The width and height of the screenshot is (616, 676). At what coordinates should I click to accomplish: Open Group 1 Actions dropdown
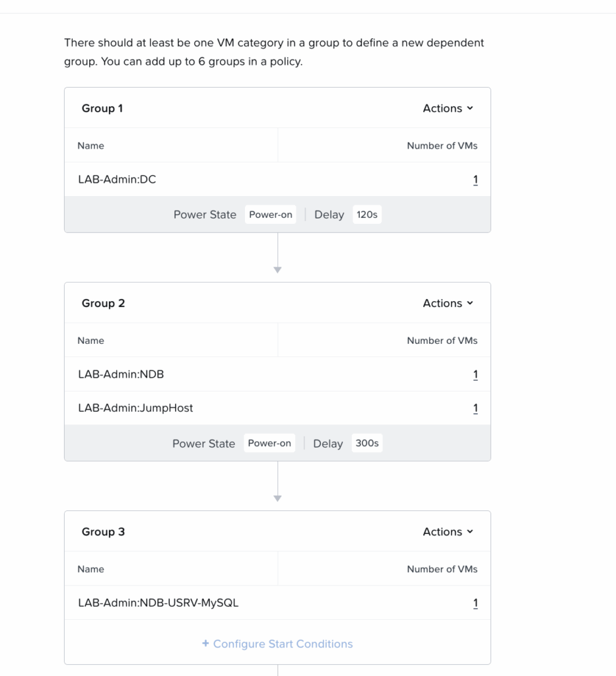[448, 108]
